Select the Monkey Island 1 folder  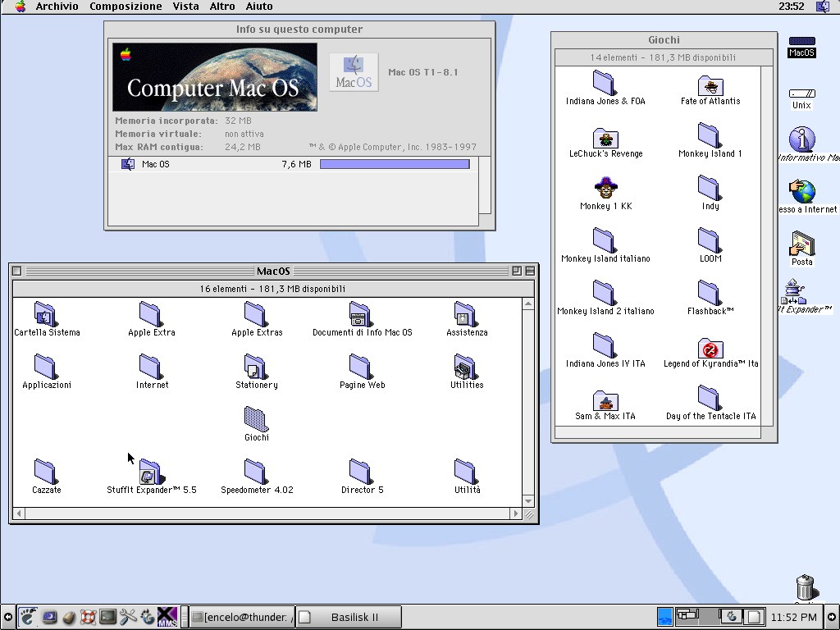point(710,141)
